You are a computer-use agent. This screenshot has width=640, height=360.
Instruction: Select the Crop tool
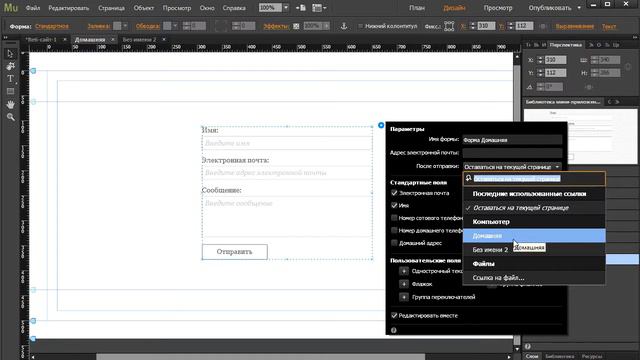coord(10,66)
